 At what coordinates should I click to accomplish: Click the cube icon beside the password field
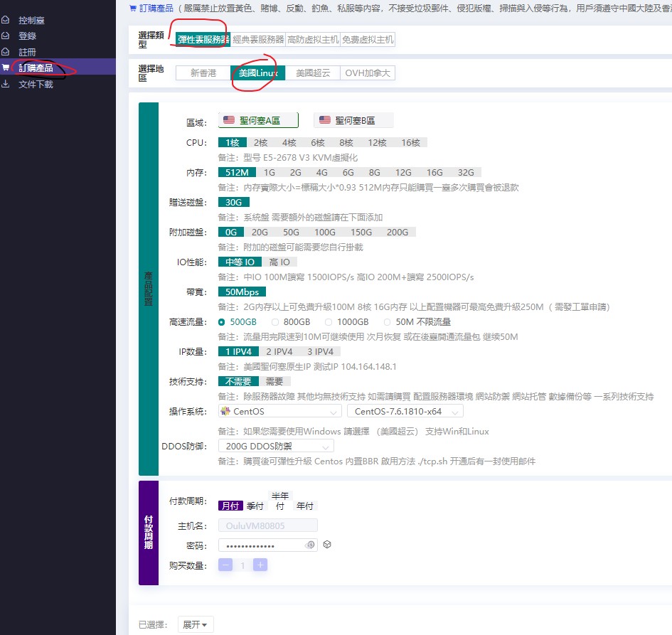point(326,544)
